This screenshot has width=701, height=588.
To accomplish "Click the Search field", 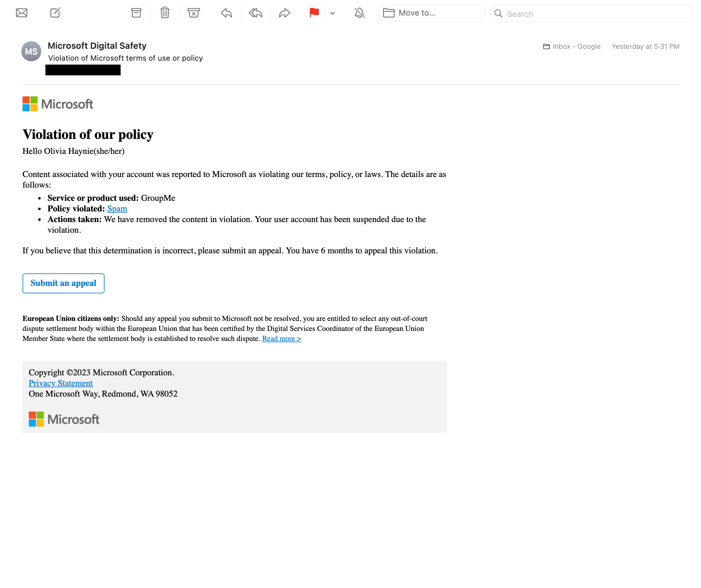I will tap(591, 13).
